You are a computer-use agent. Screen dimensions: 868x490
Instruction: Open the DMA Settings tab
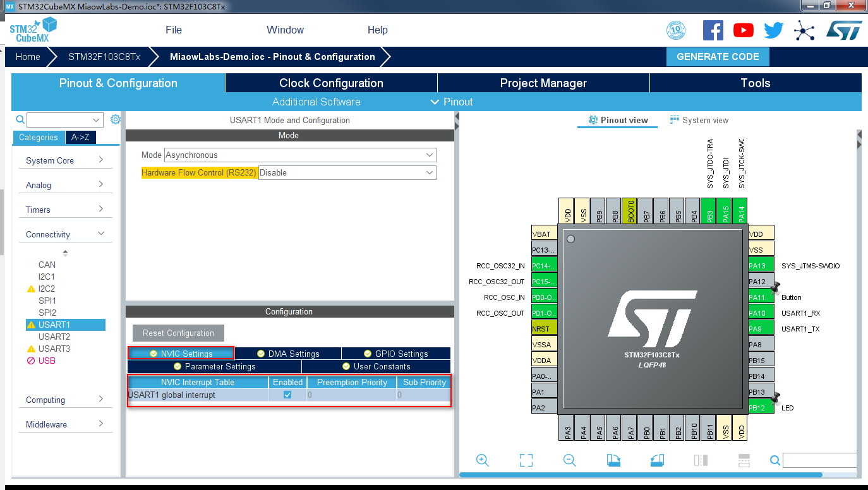point(288,354)
